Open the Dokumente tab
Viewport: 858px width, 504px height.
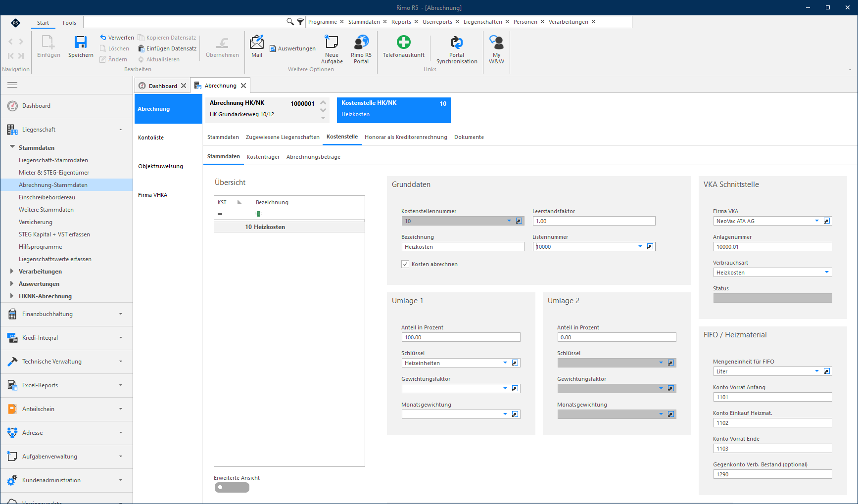(469, 137)
